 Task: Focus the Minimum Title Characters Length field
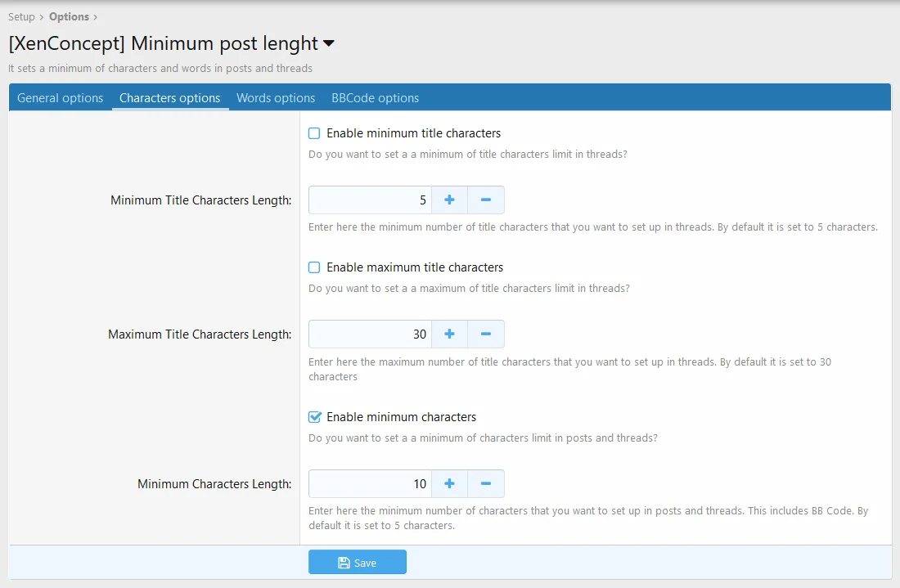click(x=370, y=200)
